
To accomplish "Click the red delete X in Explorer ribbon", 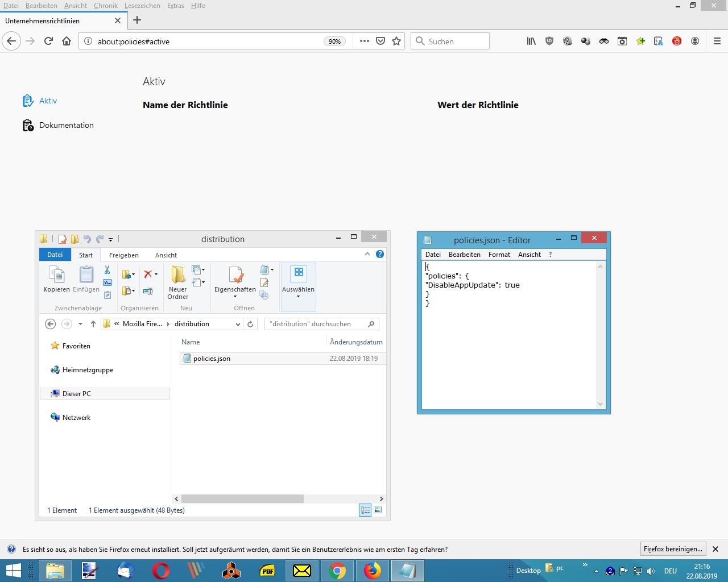I will (x=148, y=274).
